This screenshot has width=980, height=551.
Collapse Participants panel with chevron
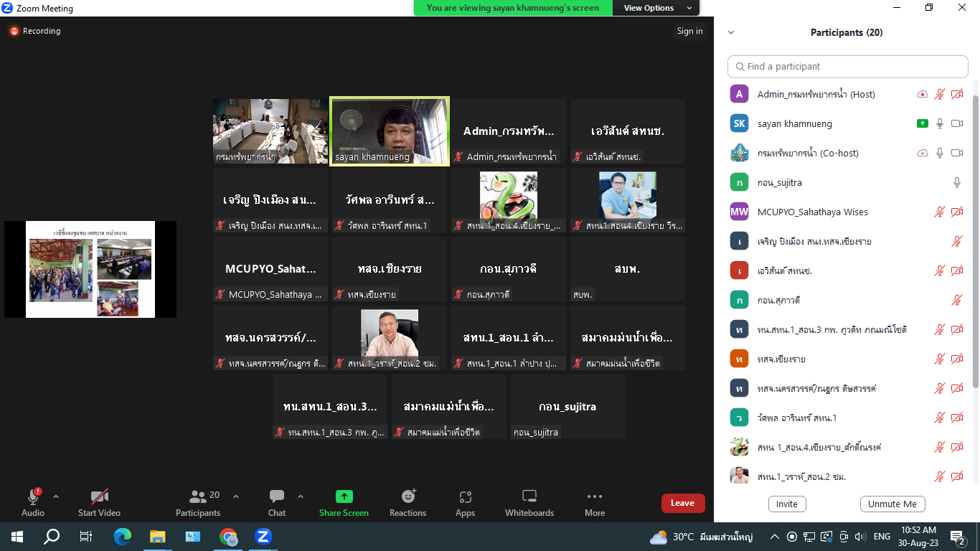tap(731, 32)
